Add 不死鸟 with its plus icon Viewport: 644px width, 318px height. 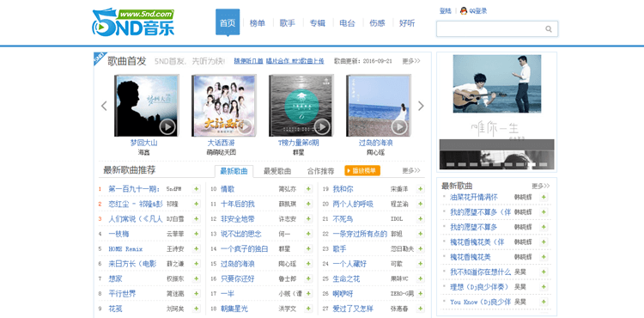tap(421, 219)
